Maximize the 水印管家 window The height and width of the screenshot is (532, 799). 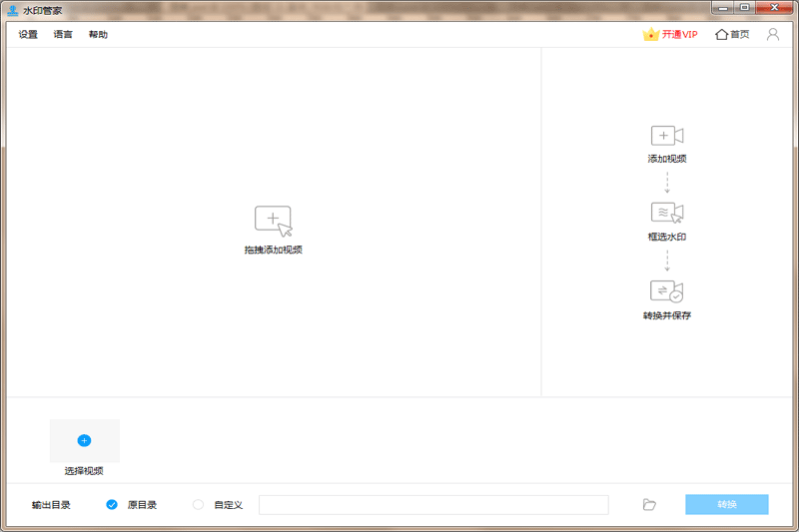[745, 8]
